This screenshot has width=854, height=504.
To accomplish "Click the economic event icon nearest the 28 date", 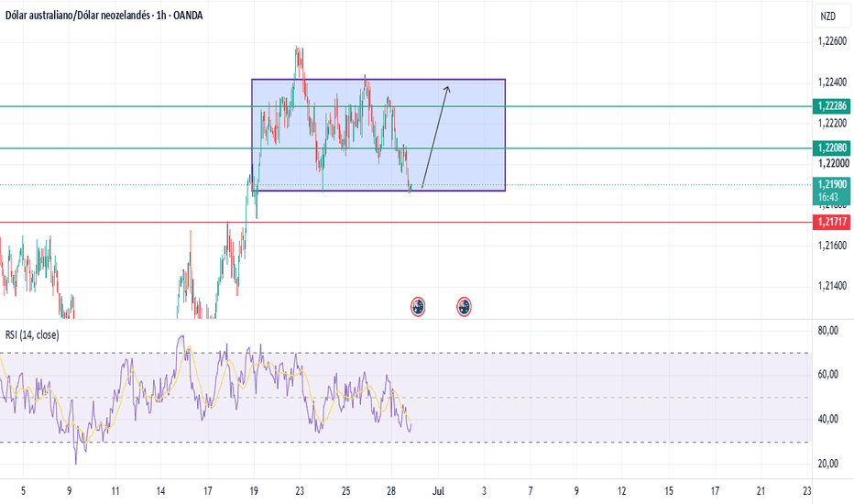I will [x=418, y=307].
